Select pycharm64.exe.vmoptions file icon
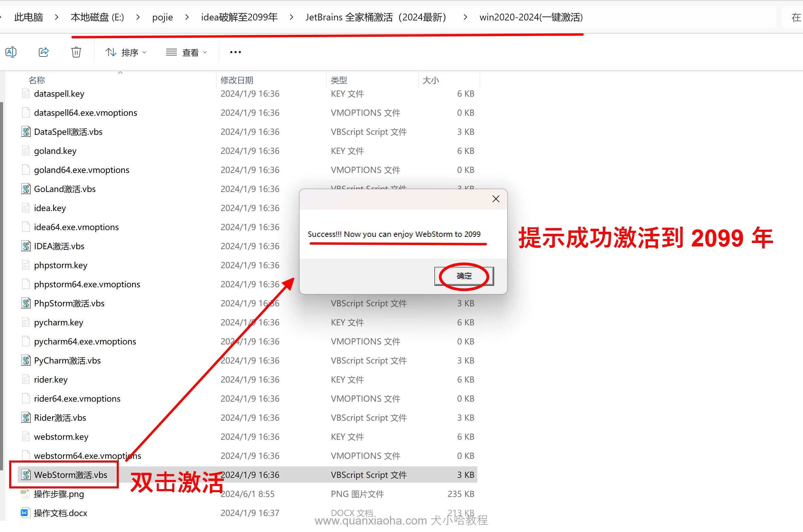This screenshot has width=803, height=532. point(26,341)
